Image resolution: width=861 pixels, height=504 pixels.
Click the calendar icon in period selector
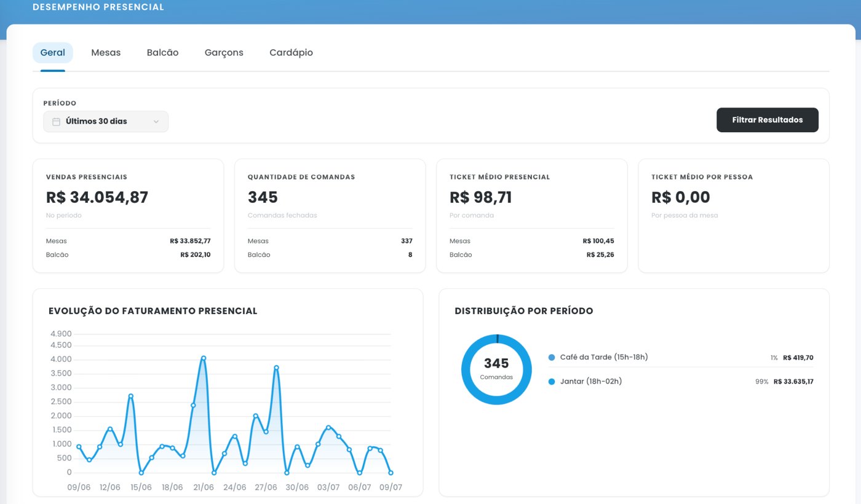tap(56, 122)
